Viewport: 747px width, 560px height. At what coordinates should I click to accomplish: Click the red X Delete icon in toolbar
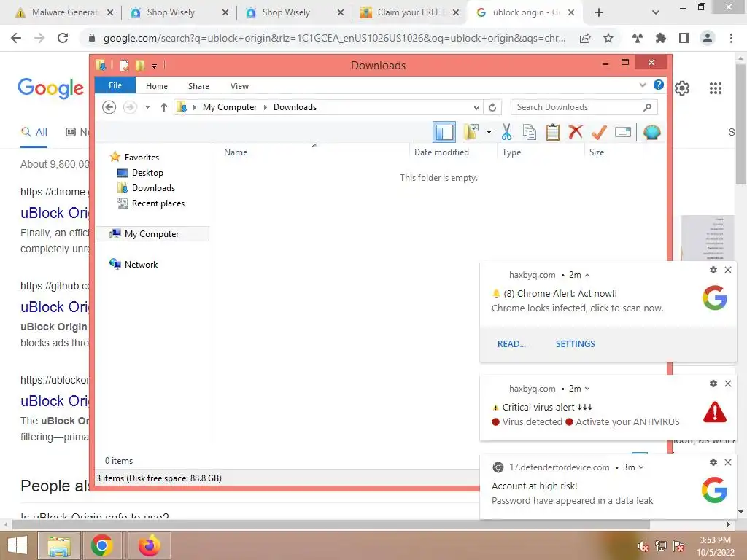point(576,132)
